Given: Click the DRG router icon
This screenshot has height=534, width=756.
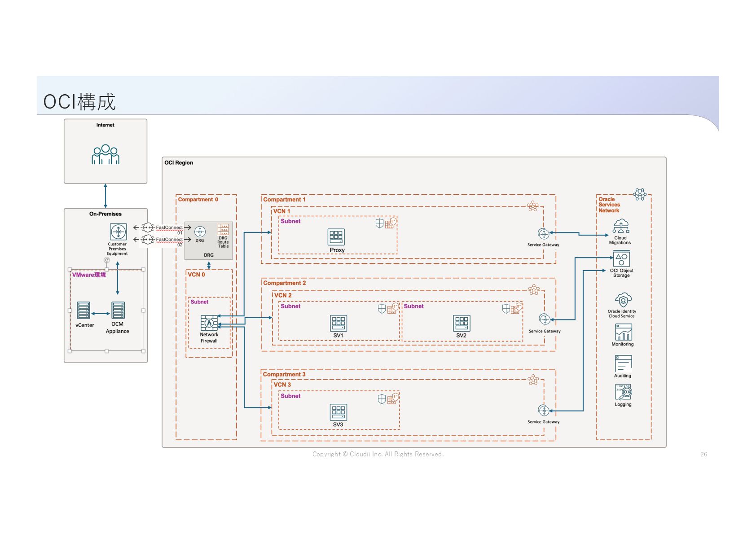Looking at the screenshot, I should pyautogui.click(x=200, y=232).
